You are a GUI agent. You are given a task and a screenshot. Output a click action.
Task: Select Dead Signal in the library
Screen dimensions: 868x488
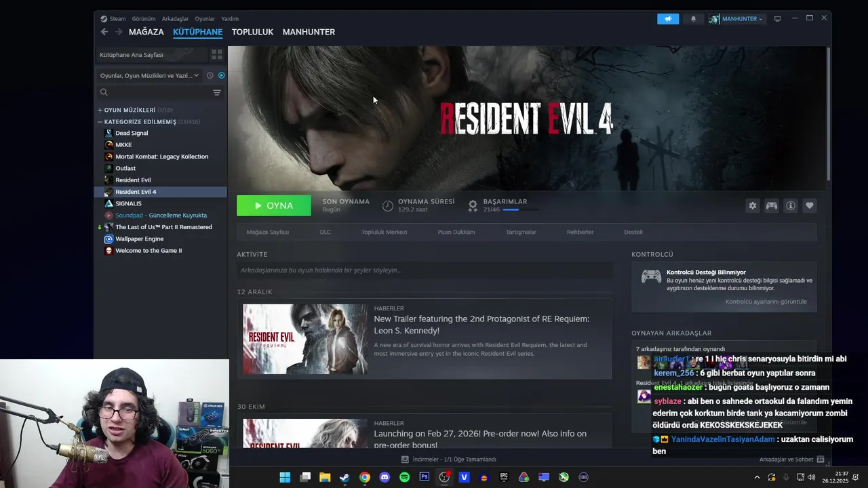click(x=132, y=133)
